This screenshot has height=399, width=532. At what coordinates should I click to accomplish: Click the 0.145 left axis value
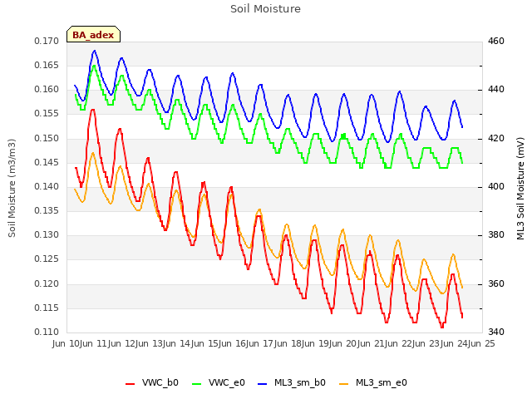pyautogui.click(x=47, y=163)
